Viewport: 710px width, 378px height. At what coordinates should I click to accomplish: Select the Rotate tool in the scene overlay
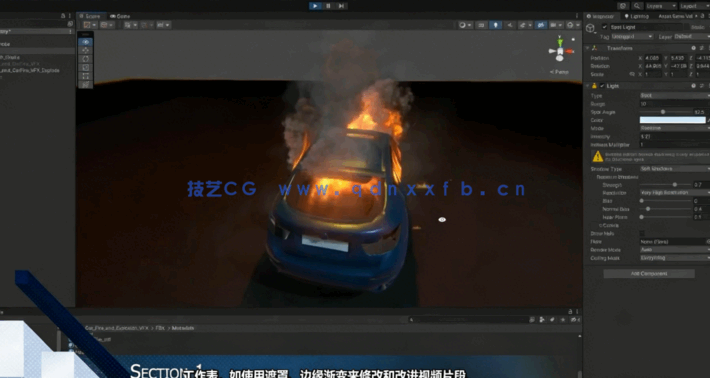pyautogui.click(x=86, y=59)
